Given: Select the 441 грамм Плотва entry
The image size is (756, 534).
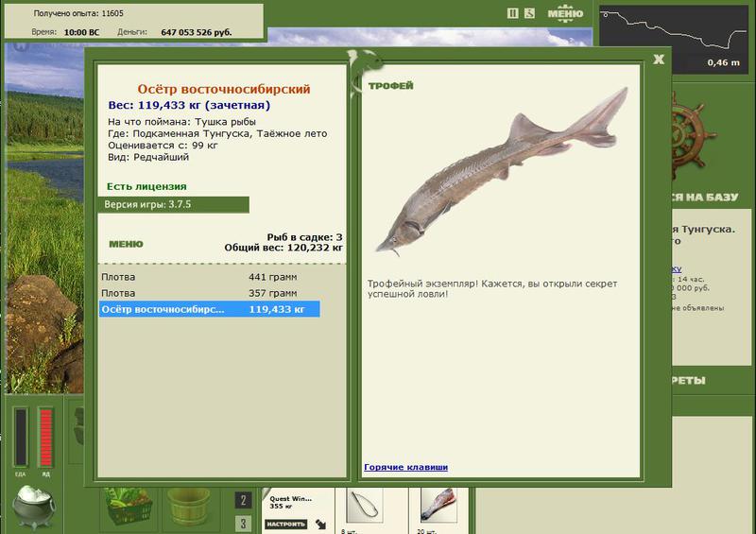Looking at the screenshot, I should tap(209, 277).
